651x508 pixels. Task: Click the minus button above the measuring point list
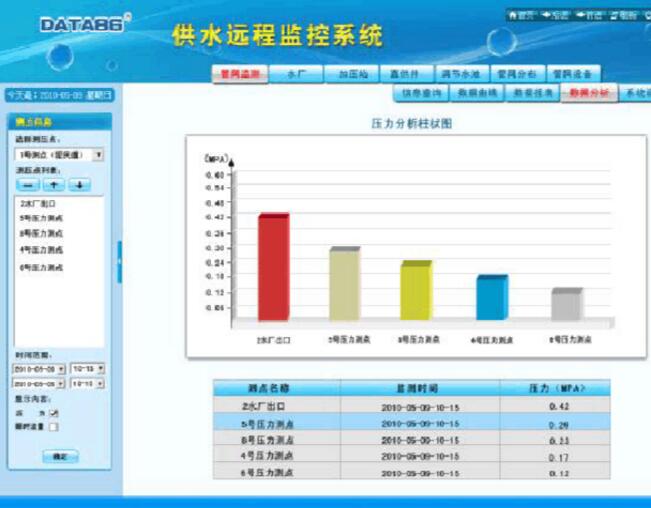point(29,185)
